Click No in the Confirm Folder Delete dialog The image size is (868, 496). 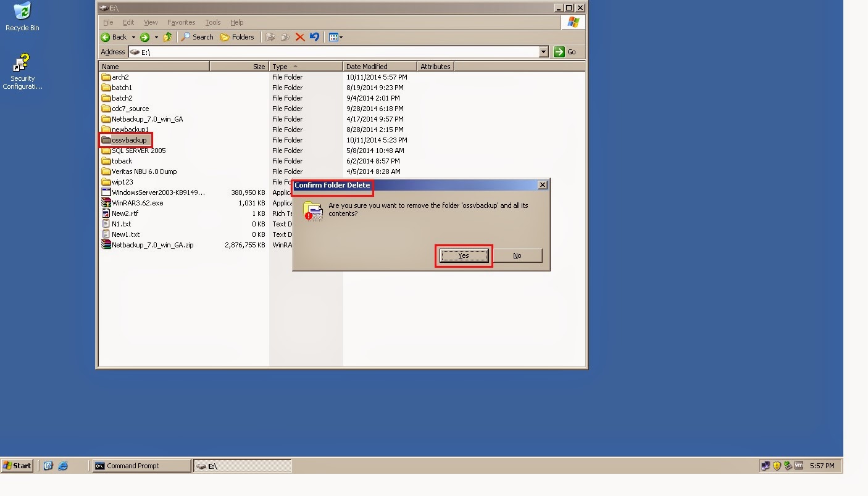pyautogui.click(x=517, y=255)
